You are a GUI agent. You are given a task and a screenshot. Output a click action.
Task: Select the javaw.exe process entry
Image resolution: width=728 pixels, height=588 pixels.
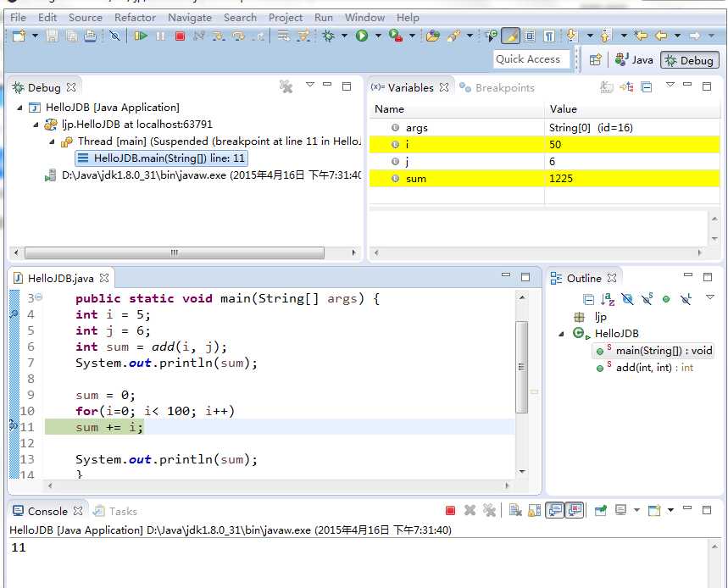coord(203,175)
